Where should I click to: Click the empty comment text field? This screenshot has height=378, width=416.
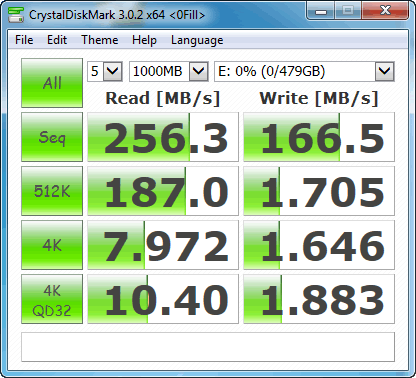point(208,347)
